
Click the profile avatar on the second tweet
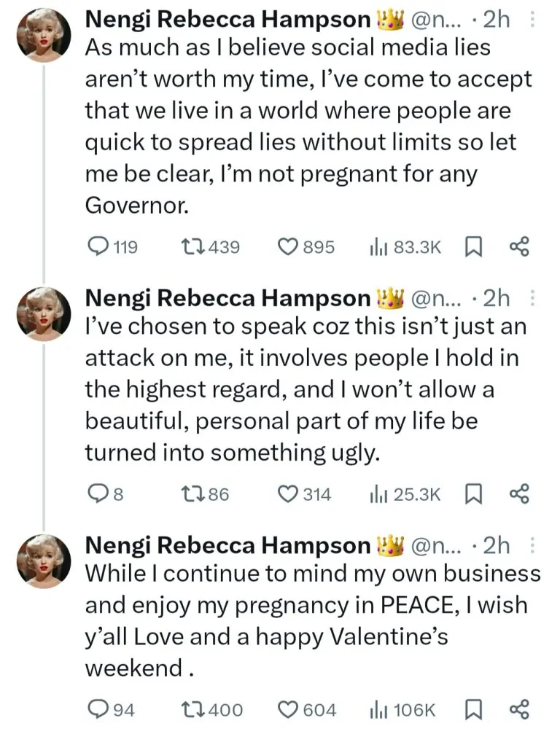pyautogui.click(x=44, y=312)
